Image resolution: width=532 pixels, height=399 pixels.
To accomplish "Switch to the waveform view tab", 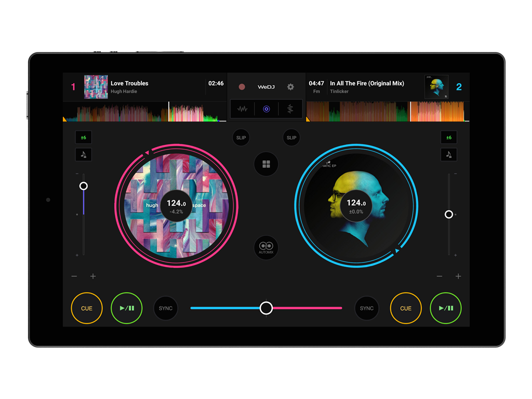I will [x=242, y=109].
